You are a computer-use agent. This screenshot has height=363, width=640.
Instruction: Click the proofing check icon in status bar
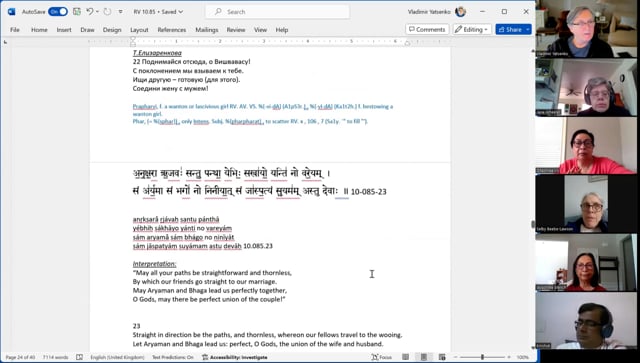pos(80,357)
